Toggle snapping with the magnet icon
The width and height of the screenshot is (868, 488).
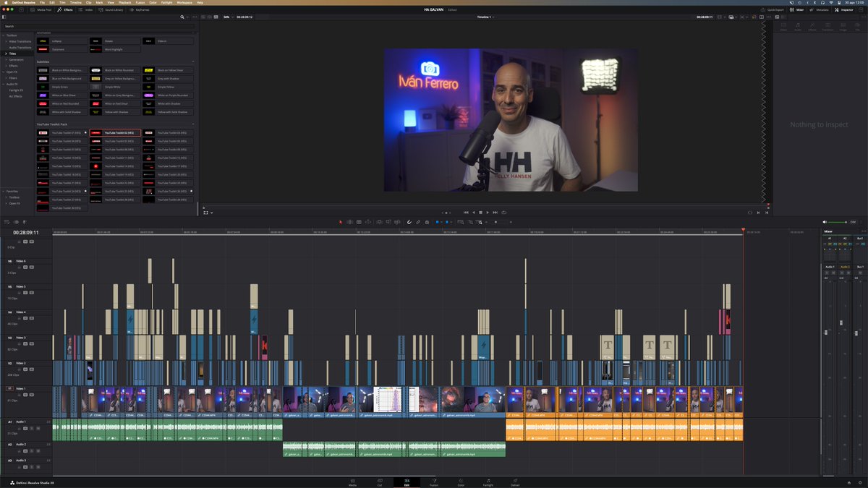(x=409, y=222)
